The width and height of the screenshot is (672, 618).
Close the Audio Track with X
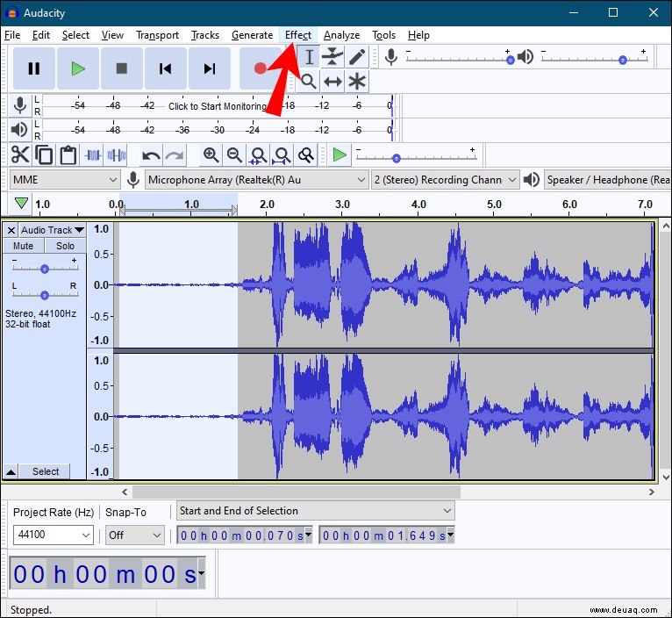pos(11,230)
